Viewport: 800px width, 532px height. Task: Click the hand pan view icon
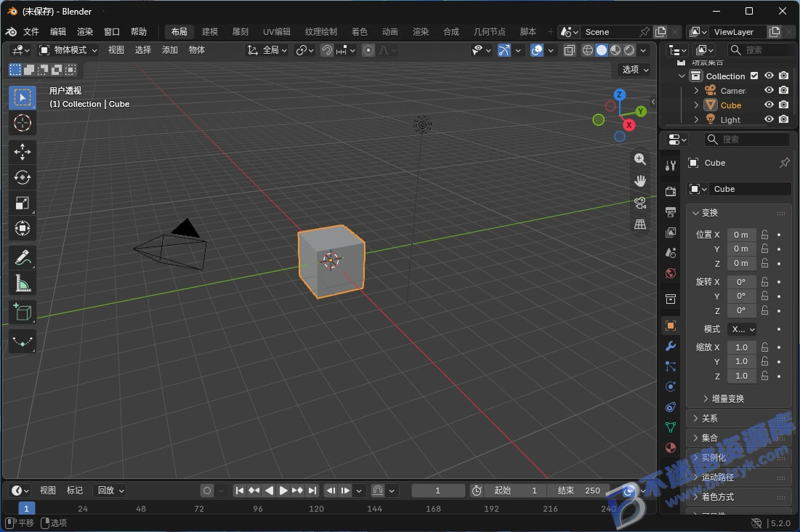click(x=640, y=181)
